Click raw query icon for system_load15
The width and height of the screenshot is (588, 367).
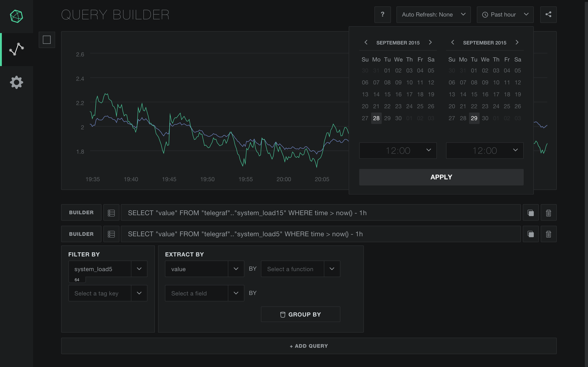tap(111, 213)
